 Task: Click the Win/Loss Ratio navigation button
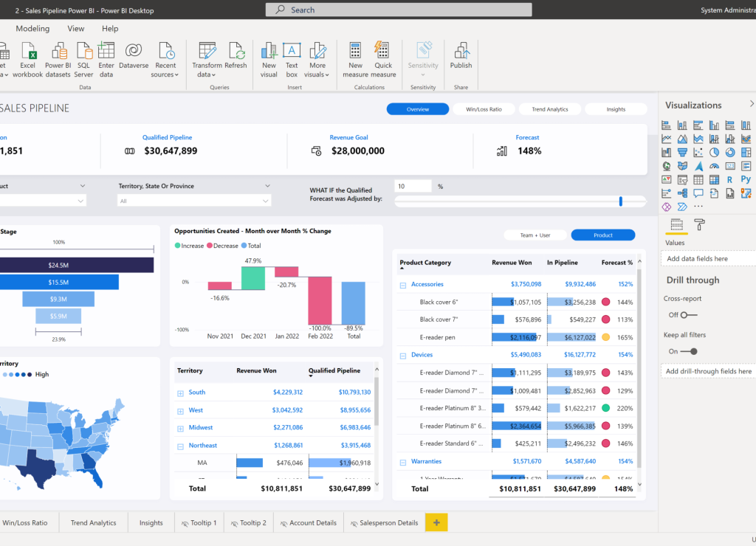pyautogui.click(x=484, y=109)
